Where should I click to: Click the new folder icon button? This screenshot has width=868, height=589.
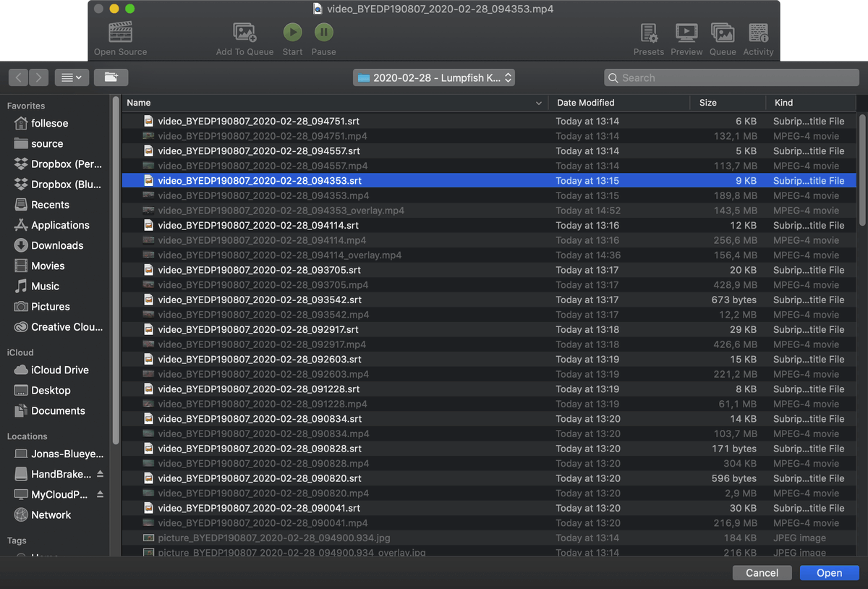click(x=111, y=77)
